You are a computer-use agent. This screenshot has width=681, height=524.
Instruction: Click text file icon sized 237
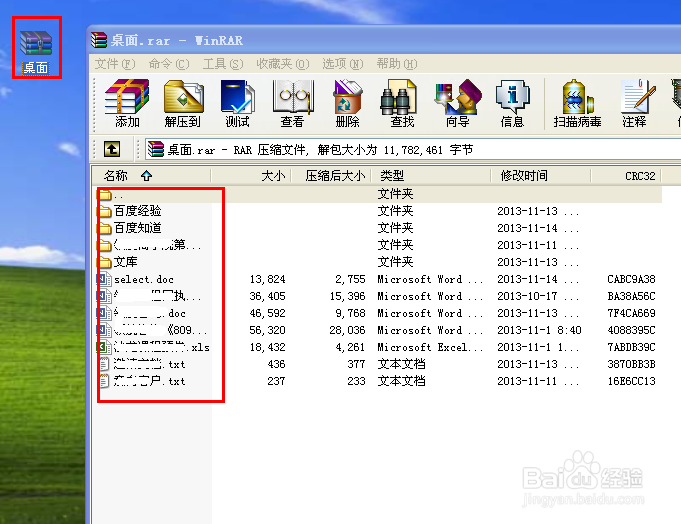(x=105, y=381)
